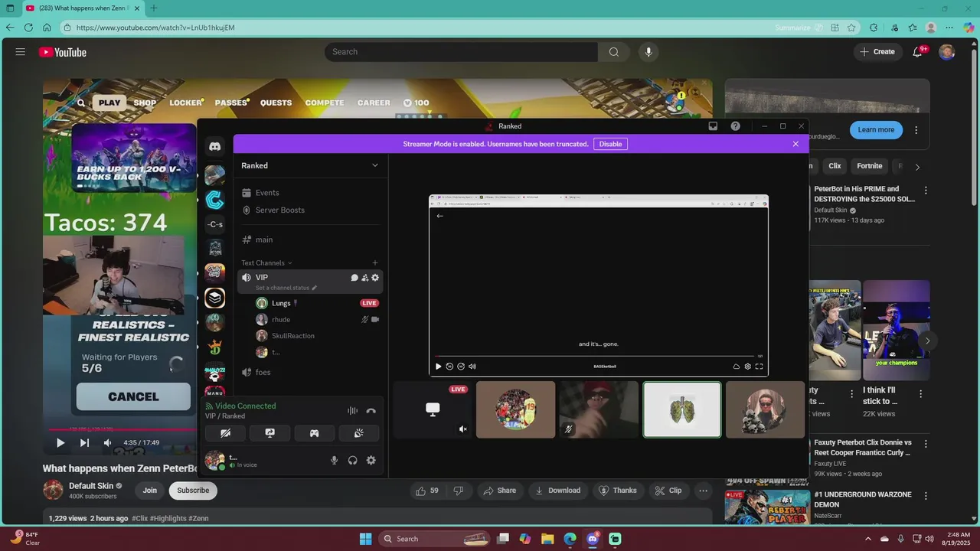The height and width of the screenshot is (551, 980).
Task: Click the Learn more ad button
Action: (876, 130)
